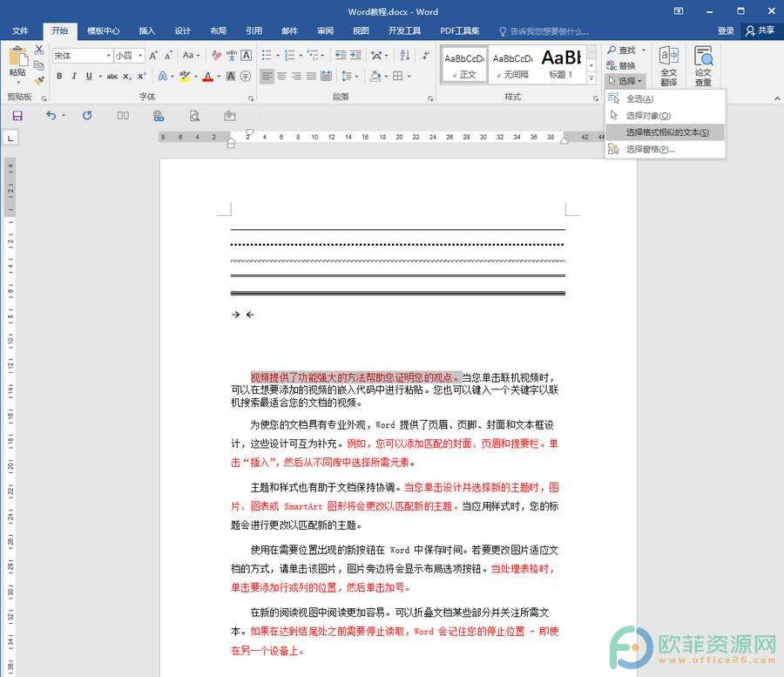Viewport: 784px width, 677px height.
Task: Click the redo/repeat circular arrow icon
Action: click(x=87, y=116)
